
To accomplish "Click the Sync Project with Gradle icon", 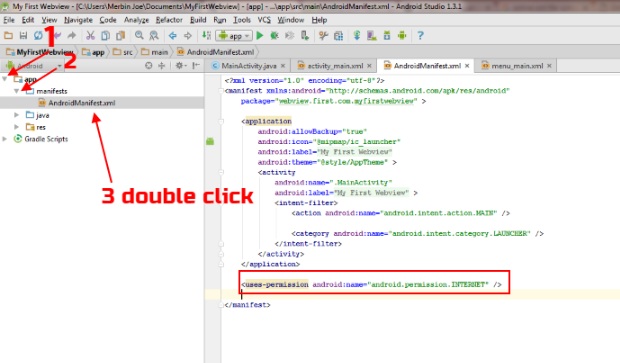I will (357, 36).
